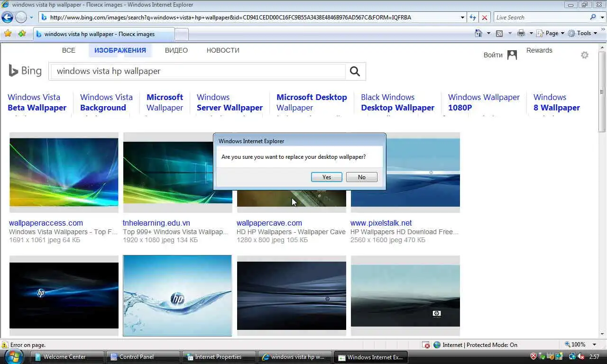The image size is (607, 364).
Task: Expand the Print options dropdown arrow
Action: point(531,33)
